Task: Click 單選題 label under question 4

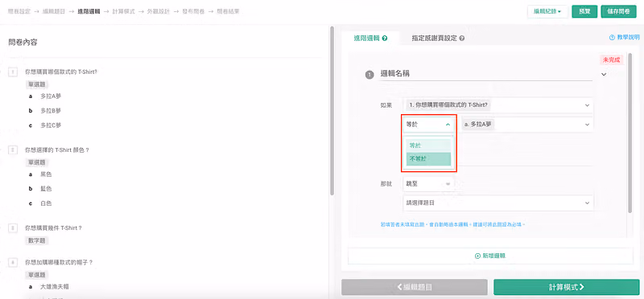Action: coord(37,274)
